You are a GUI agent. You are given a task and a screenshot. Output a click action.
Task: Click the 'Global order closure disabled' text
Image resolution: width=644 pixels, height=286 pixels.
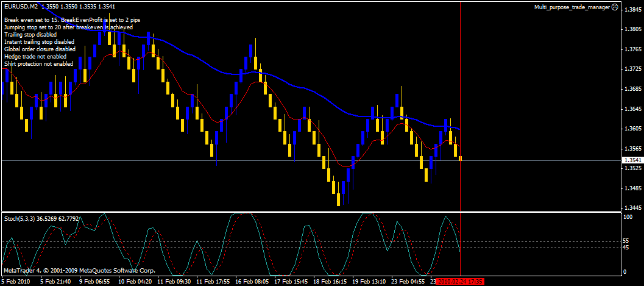[x=40, y=49]
